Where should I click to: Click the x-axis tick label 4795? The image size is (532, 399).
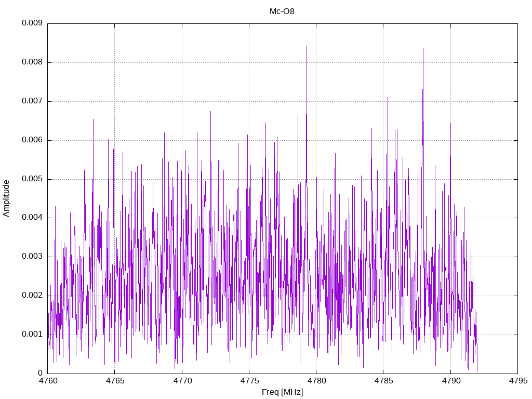pos(518,381)
